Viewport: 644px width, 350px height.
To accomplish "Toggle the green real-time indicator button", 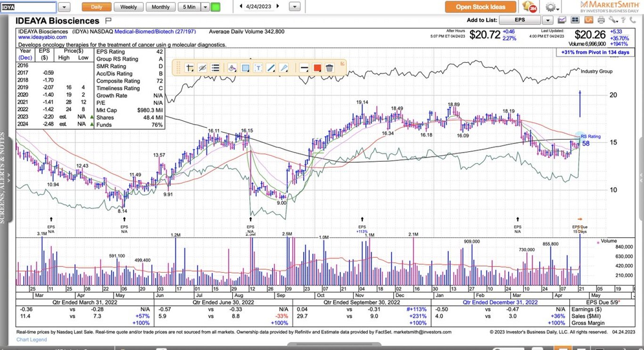I will [x=215, y=7].
